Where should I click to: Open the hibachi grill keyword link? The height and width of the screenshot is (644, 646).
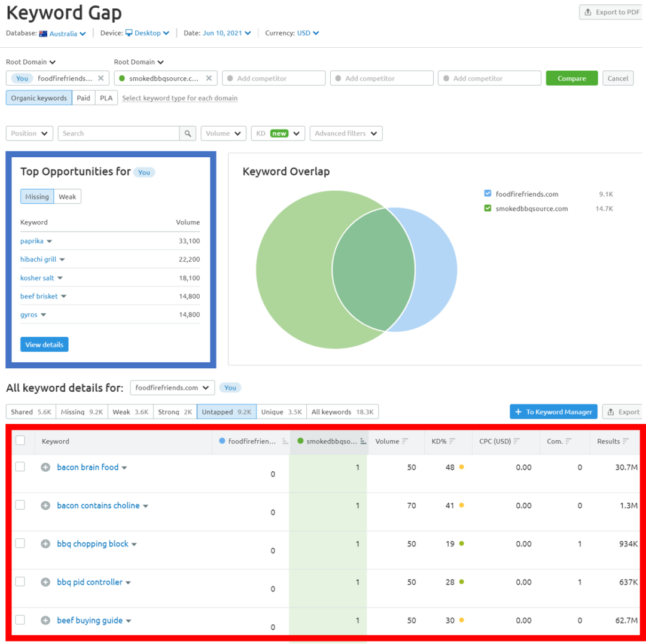click(38, 259)
